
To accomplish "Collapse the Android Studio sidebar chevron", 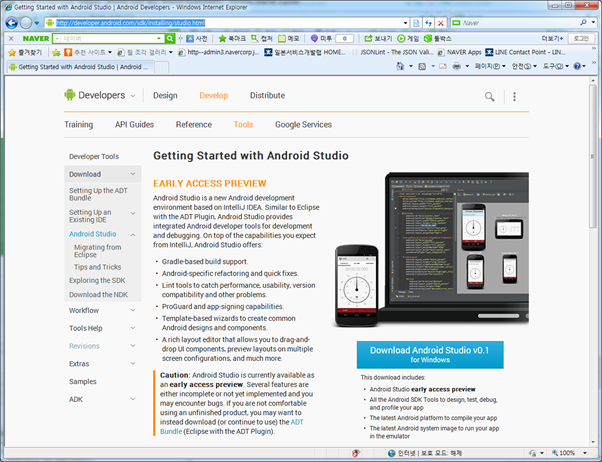I will pos(133,234).
